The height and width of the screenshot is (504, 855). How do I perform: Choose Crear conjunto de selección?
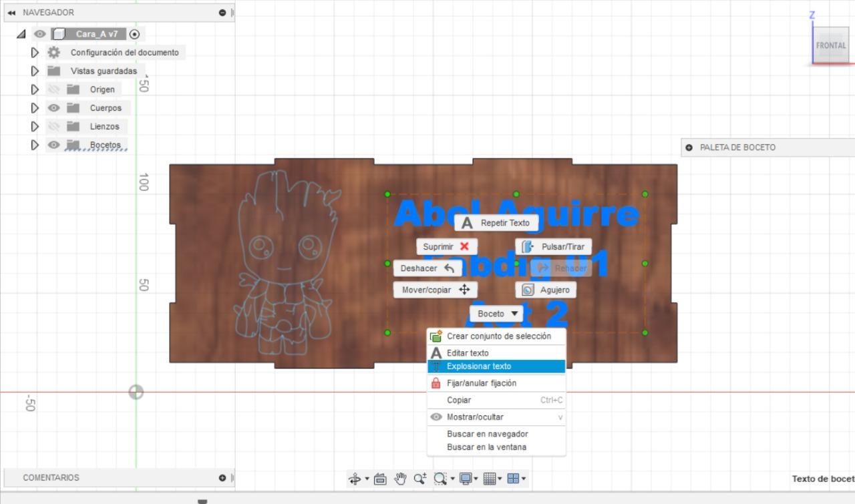(x=496, y=336)
